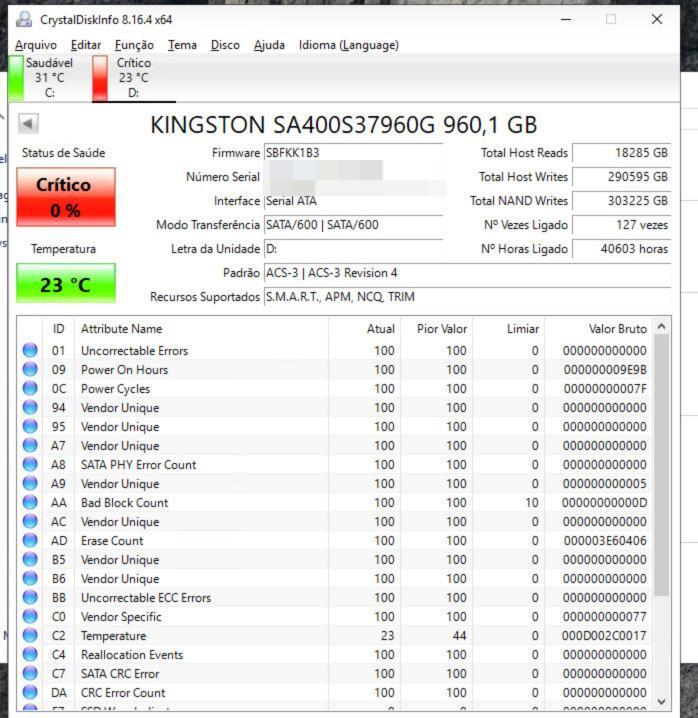
Task: Click the Recursos Suportados field
Action: coord(467,297)
